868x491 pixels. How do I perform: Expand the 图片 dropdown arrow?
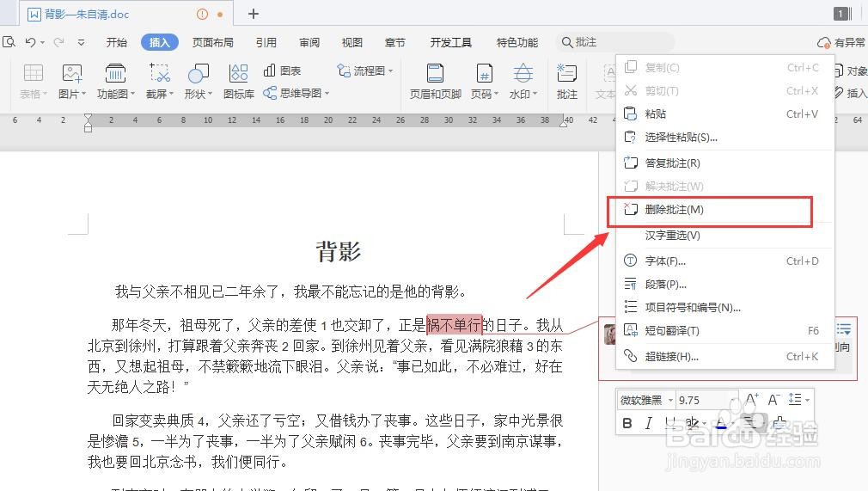pyautogui.click(x=83, y=94)
